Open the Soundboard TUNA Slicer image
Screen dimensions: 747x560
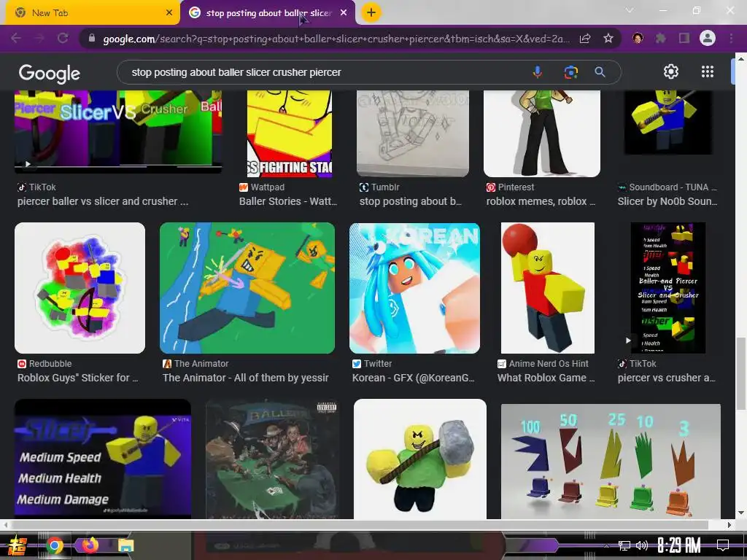tap(668, 122)
